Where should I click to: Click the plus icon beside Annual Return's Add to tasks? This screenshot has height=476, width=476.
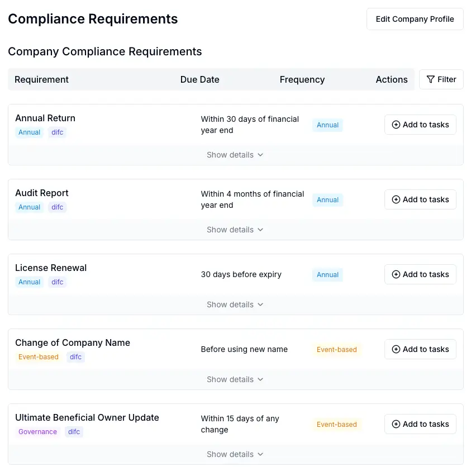tap(396, 125)
